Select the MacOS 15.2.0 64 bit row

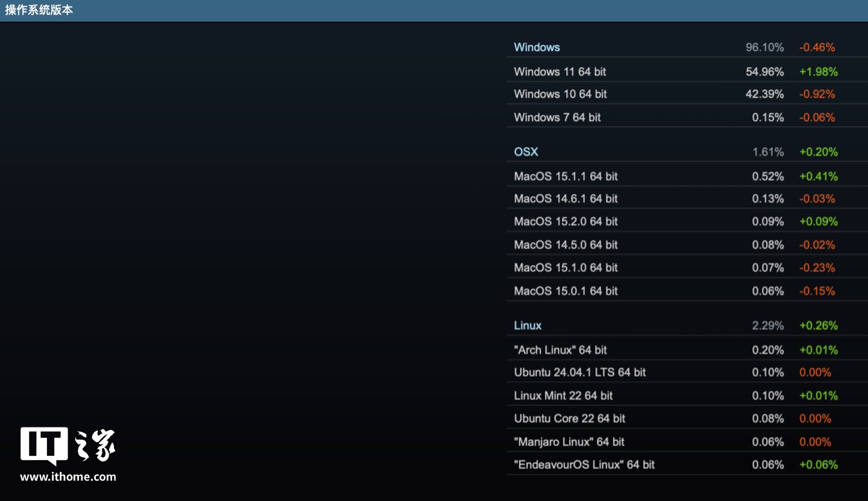click(687, 221)
